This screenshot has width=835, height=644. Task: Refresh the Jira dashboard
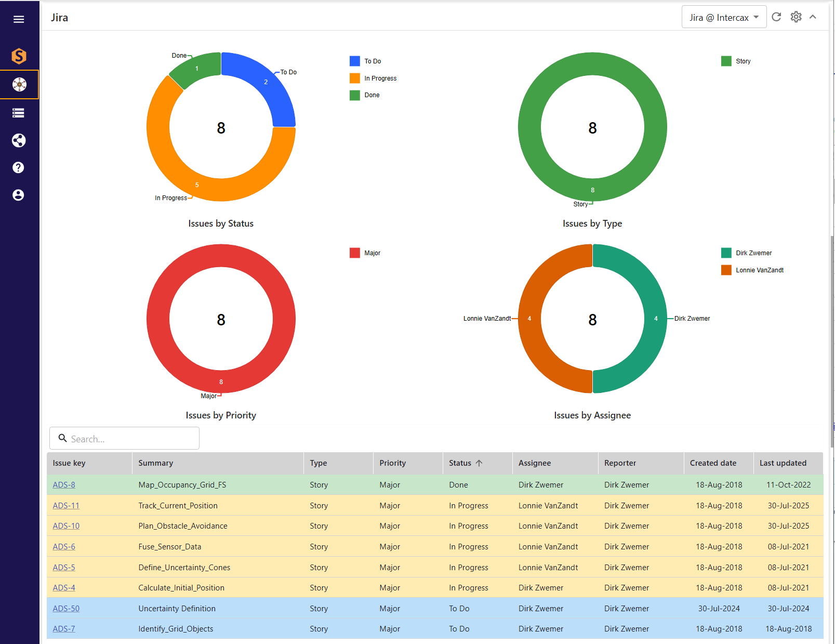click(x=776, y=17)
